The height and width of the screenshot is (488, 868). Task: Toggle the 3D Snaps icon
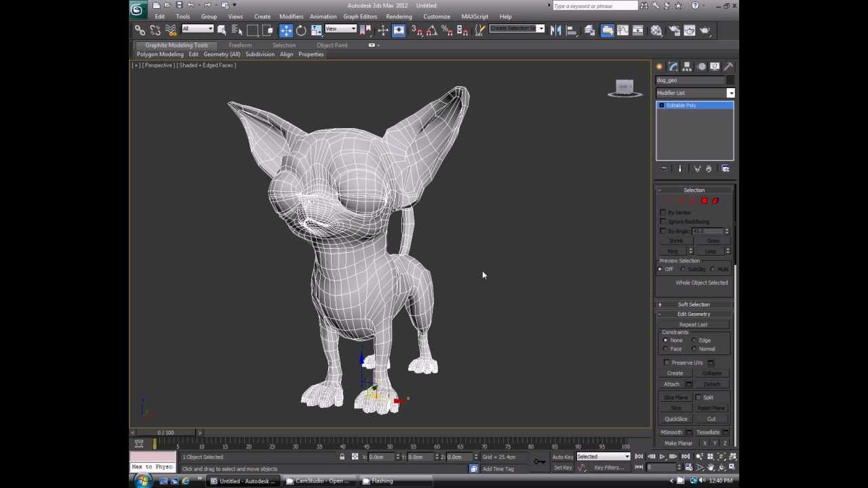417,30
